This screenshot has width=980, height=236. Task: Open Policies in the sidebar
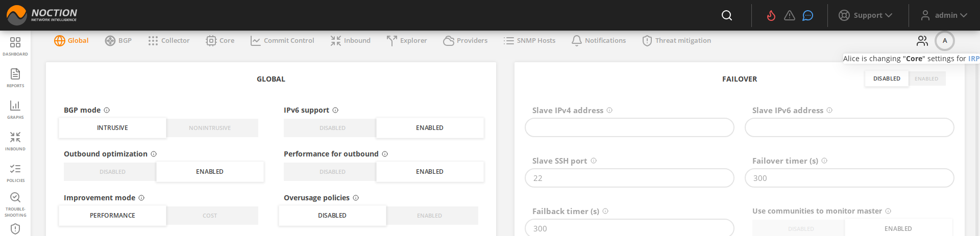(15, 172)
